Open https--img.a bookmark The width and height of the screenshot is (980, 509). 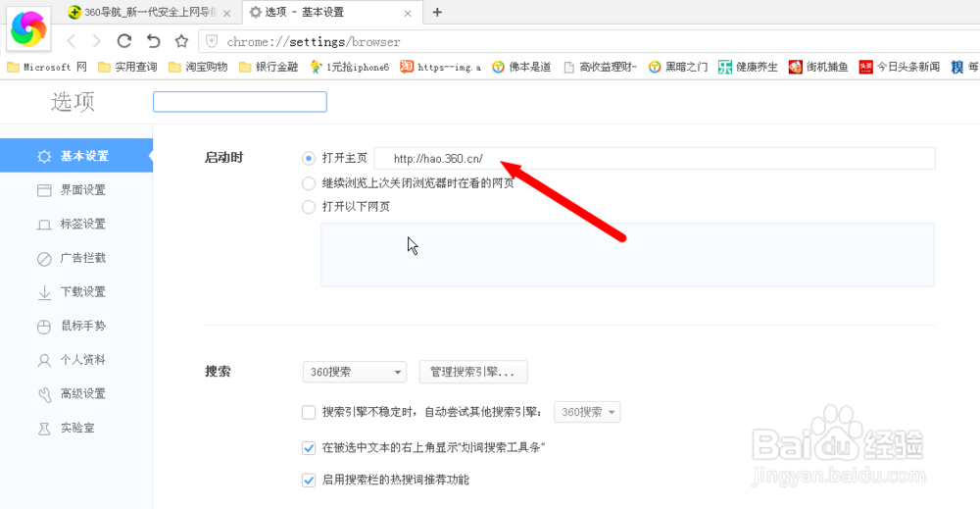click(x=441, y=67)
